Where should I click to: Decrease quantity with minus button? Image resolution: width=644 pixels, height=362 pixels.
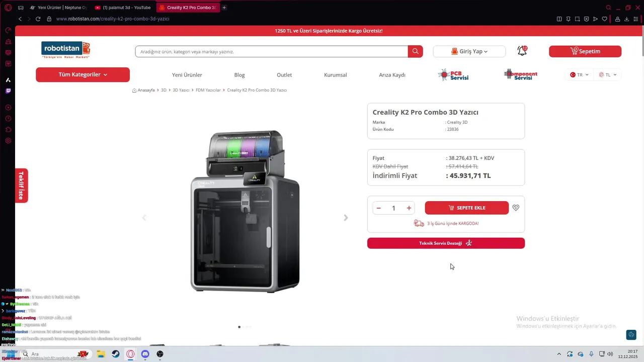point(379,208)
